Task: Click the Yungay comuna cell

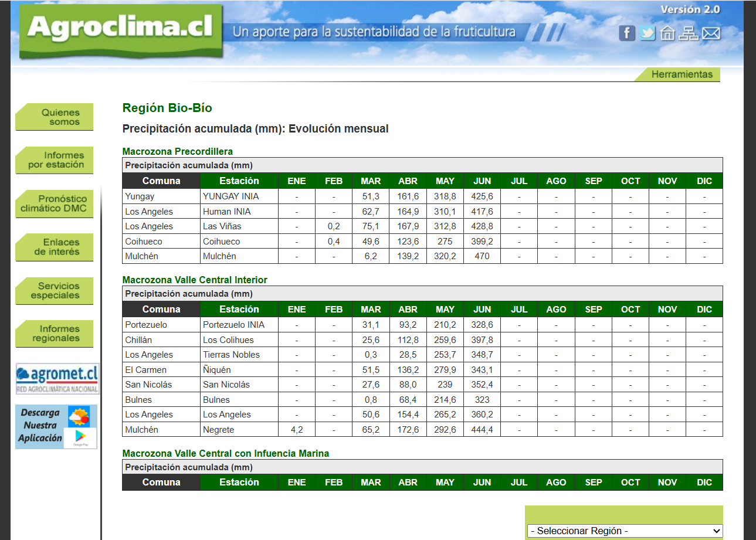Action: click(161, 196)
